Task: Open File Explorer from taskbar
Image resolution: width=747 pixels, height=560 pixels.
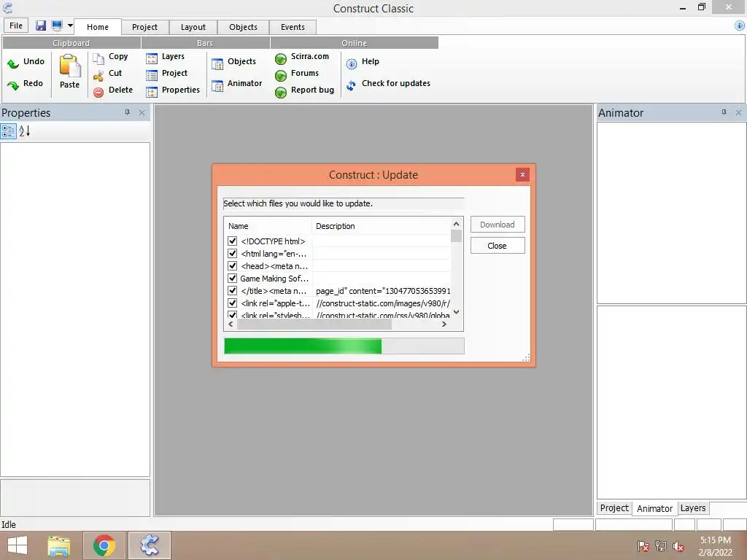Action: [x=59, y=545]
